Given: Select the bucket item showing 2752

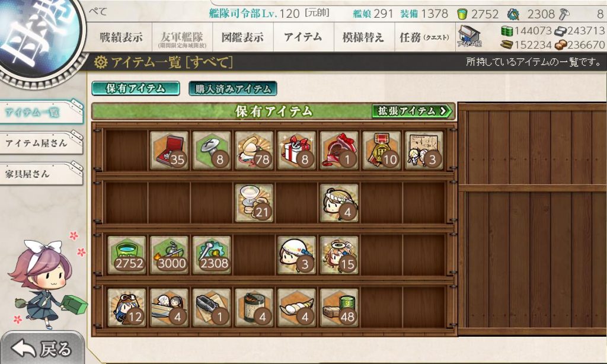Looking at the screenshot, I should coord(127,255).
